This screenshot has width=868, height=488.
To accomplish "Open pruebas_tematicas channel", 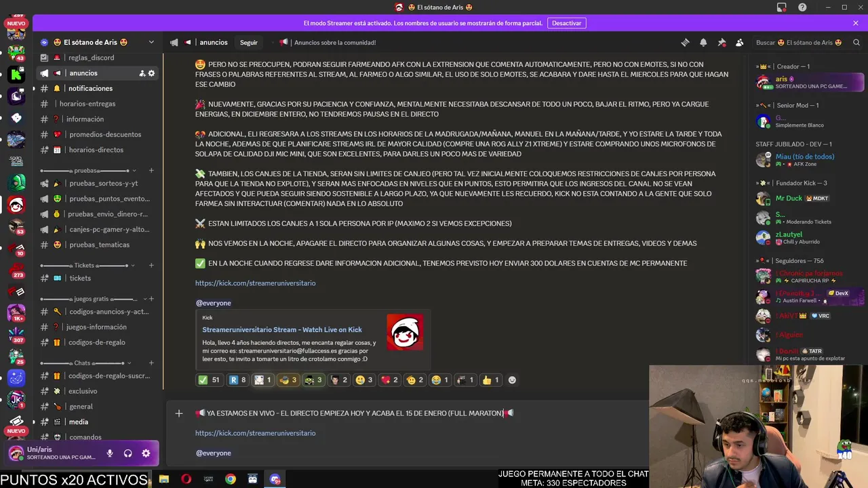I will 97,244.
